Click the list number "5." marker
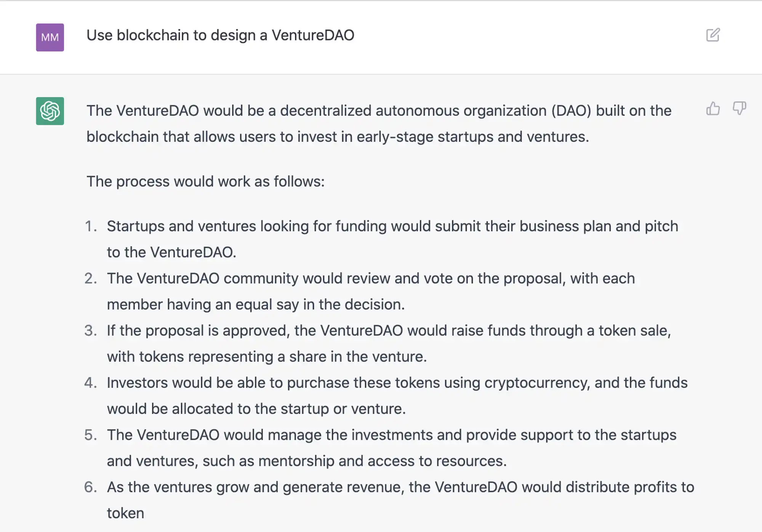 pyautogui.click(x=91, y=435)
